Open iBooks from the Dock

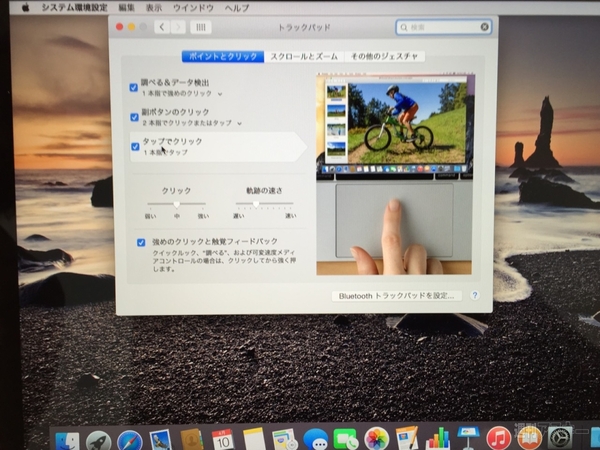pos(530,438)
